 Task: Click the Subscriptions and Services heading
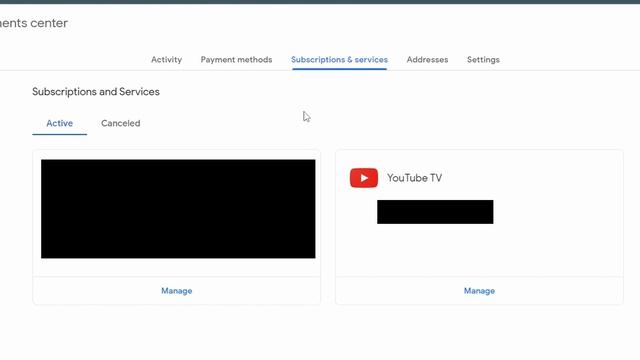[x=96, y=92]
